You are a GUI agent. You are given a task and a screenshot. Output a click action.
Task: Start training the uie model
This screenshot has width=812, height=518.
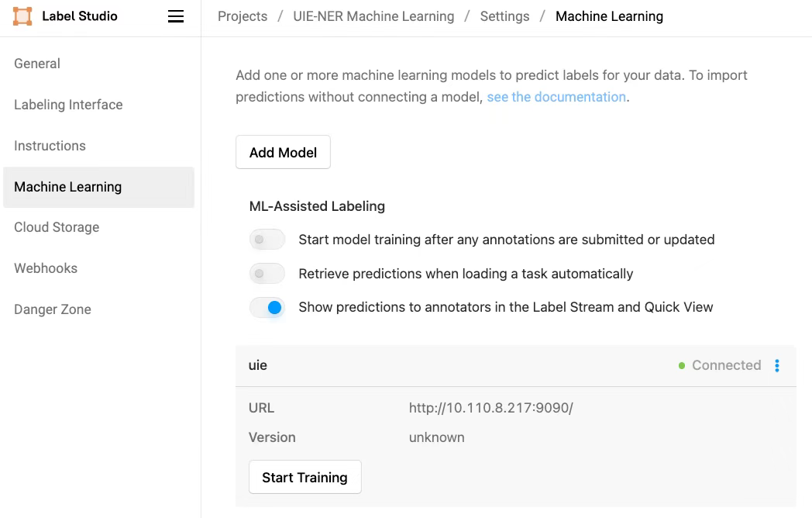click(x=304, y=477)
